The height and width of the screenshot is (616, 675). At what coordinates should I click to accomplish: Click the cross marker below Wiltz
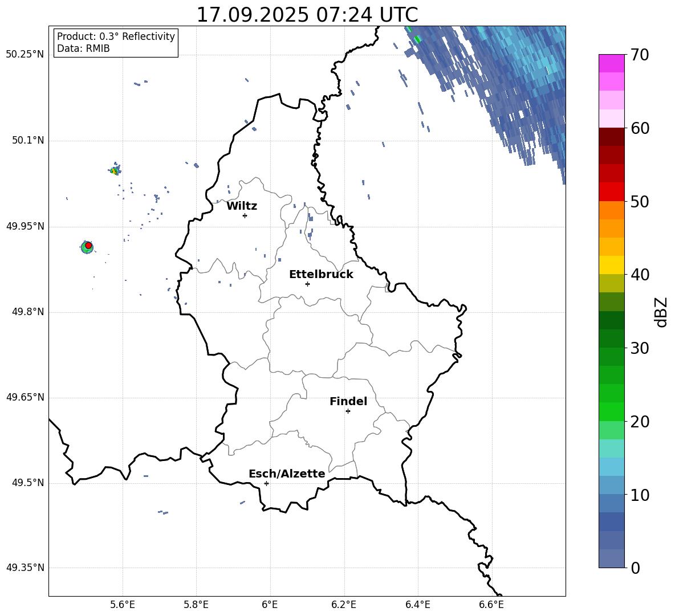[x=245, y=215]
